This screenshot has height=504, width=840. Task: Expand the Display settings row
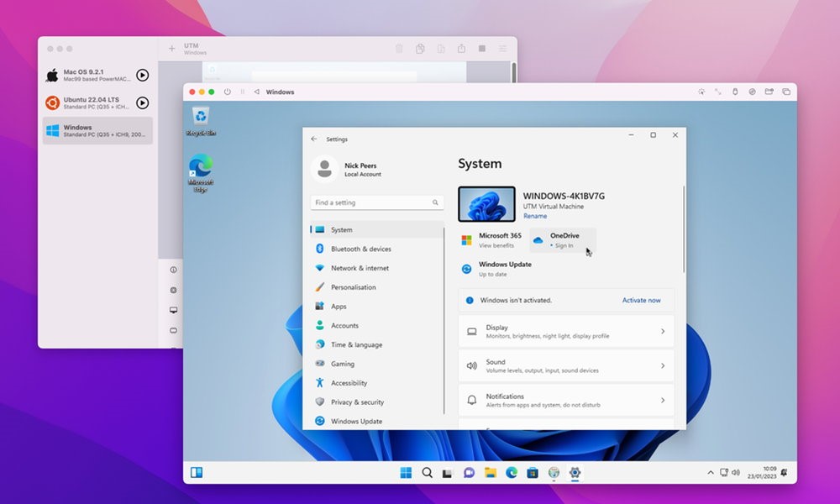566,332
